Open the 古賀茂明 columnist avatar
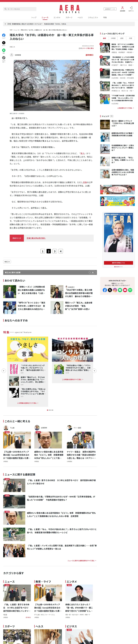138x644 pixels. pos(37,428)
